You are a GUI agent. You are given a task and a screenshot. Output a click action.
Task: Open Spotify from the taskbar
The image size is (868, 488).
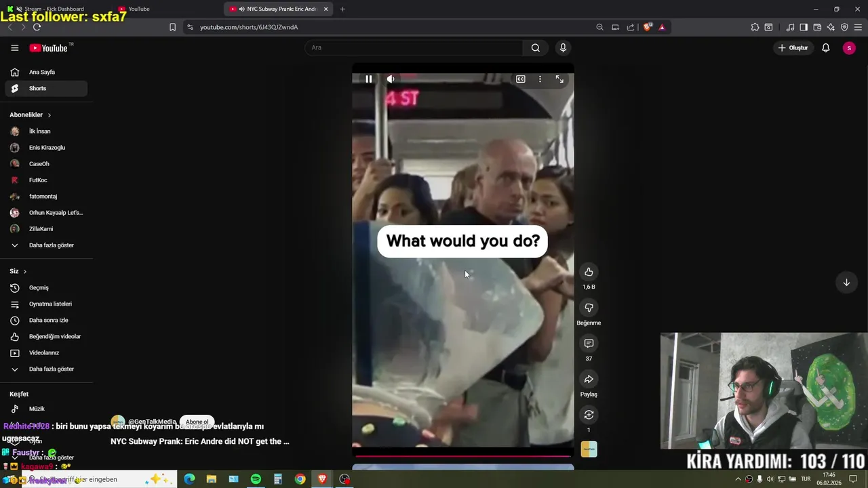[256, 479]
